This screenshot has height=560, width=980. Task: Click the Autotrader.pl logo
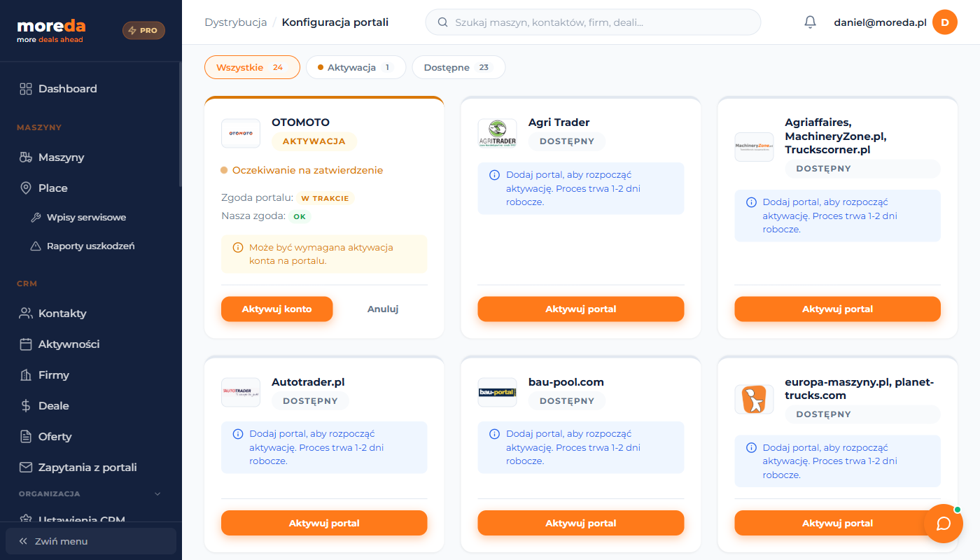pyautogui.click(x=241, y=393)
